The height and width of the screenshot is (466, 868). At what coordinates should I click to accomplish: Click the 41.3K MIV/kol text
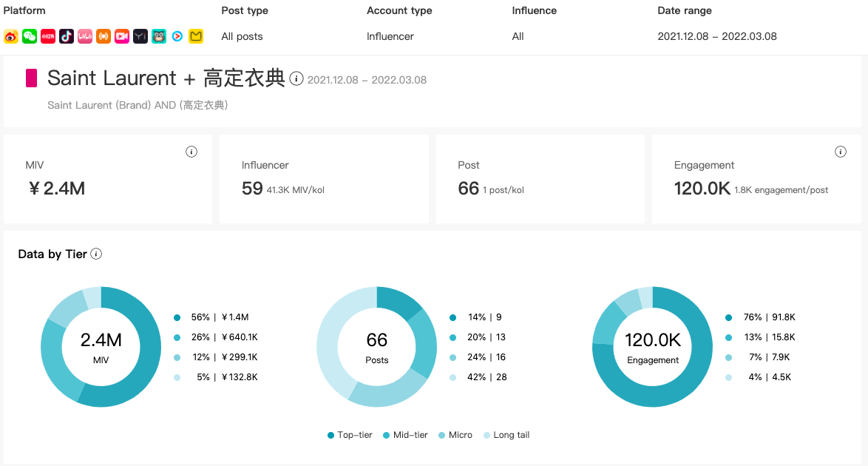point(296,190)
